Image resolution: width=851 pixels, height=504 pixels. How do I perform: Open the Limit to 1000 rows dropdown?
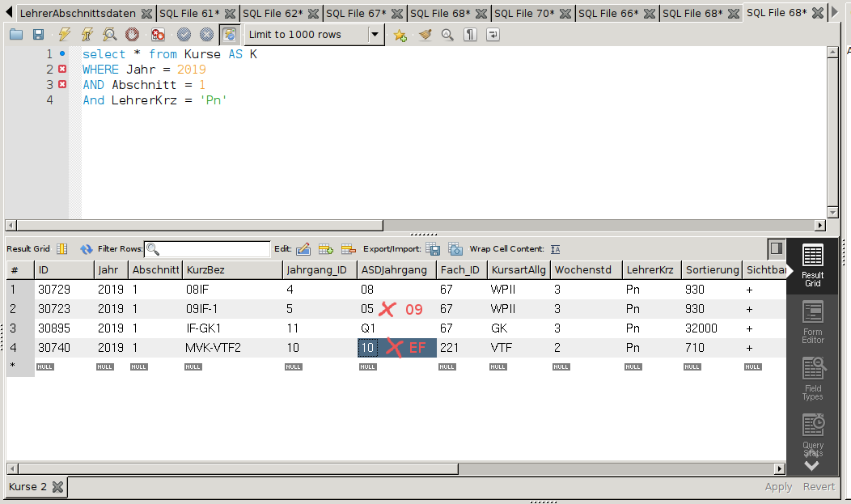tap(375, 35)
